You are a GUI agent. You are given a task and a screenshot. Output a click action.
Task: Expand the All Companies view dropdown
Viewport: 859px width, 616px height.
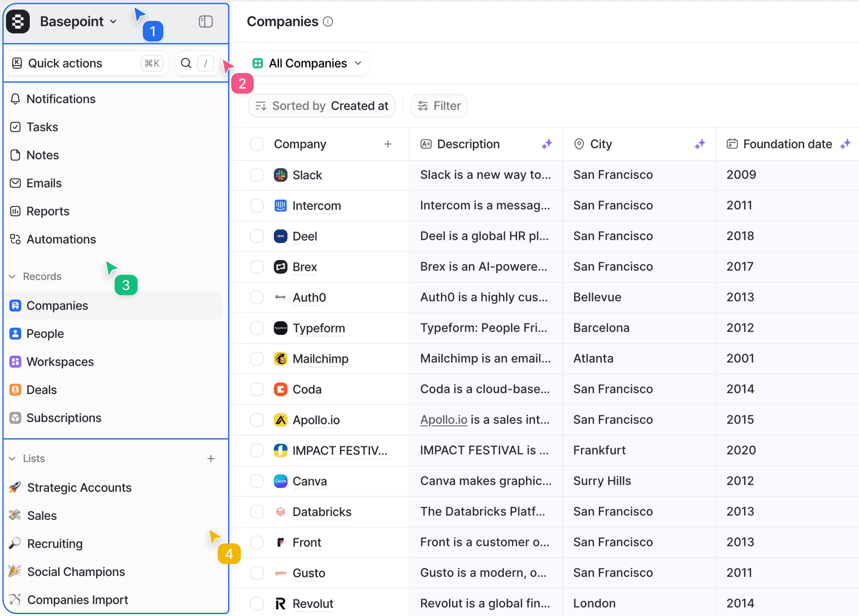pyautogui.click(x=308, y=63)
